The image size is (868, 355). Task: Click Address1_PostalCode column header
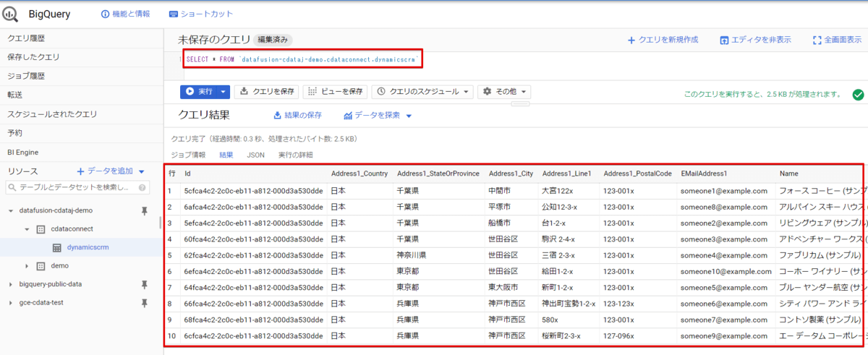pos(637,174)
